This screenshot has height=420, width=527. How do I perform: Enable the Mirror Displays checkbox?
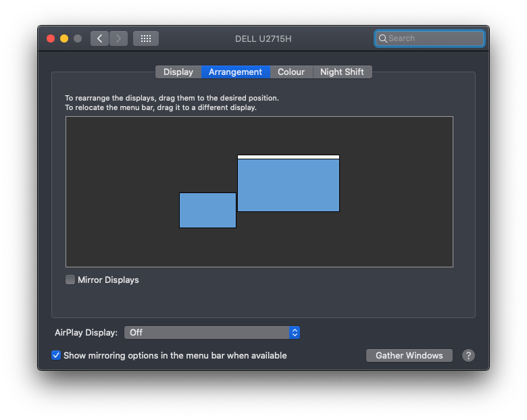70,280
